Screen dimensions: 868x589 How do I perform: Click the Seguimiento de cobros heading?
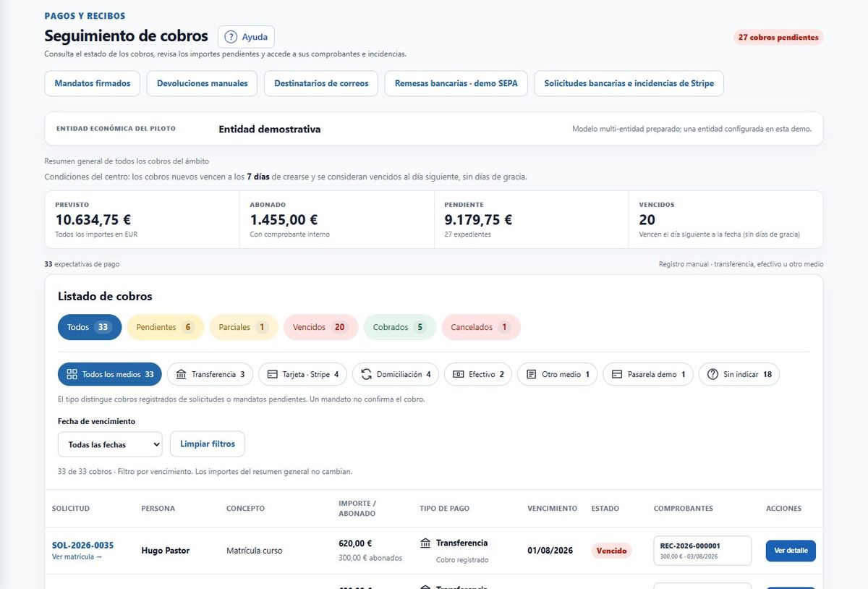click(127, 36)
